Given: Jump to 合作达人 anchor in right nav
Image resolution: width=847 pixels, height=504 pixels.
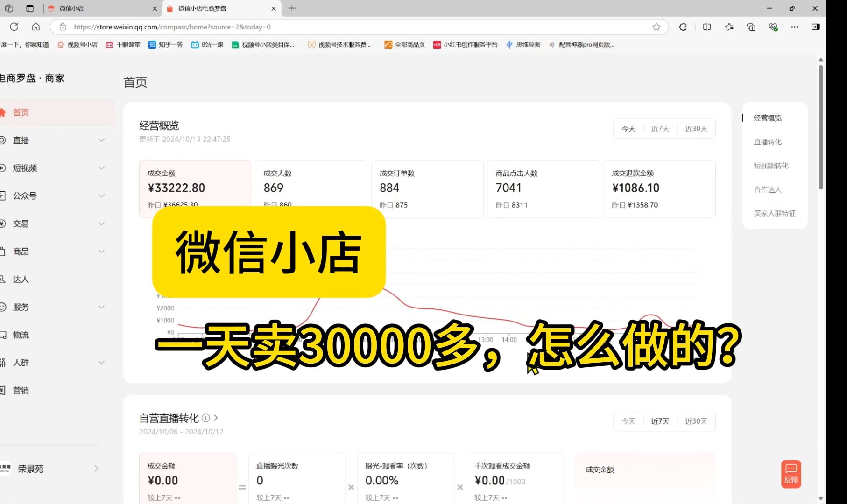Looking at the screenshot, I should click(768, 189).
